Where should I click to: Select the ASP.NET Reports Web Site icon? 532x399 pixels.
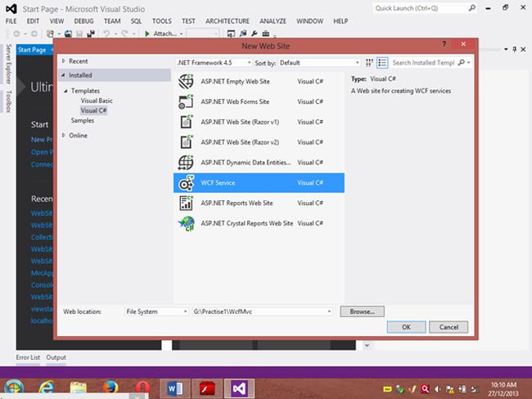(186, 203)
